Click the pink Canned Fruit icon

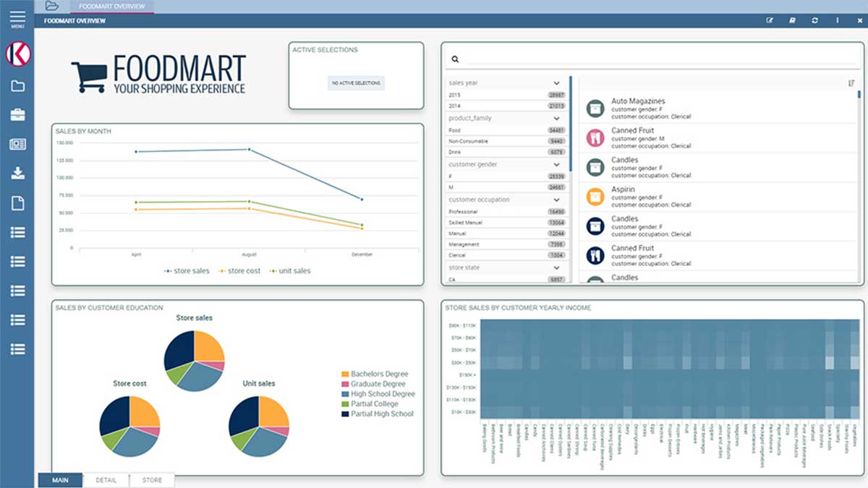click(595, 138)
